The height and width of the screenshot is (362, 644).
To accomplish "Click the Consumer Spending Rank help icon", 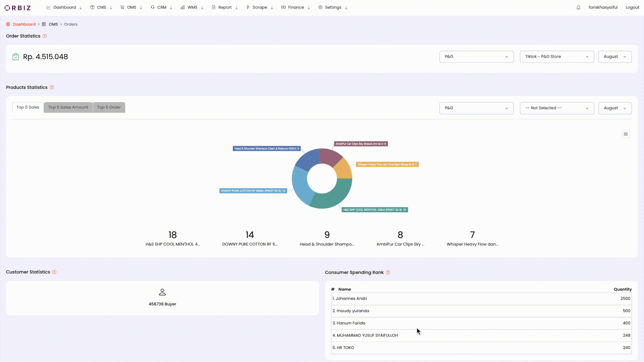I will (x=388, y=273).
